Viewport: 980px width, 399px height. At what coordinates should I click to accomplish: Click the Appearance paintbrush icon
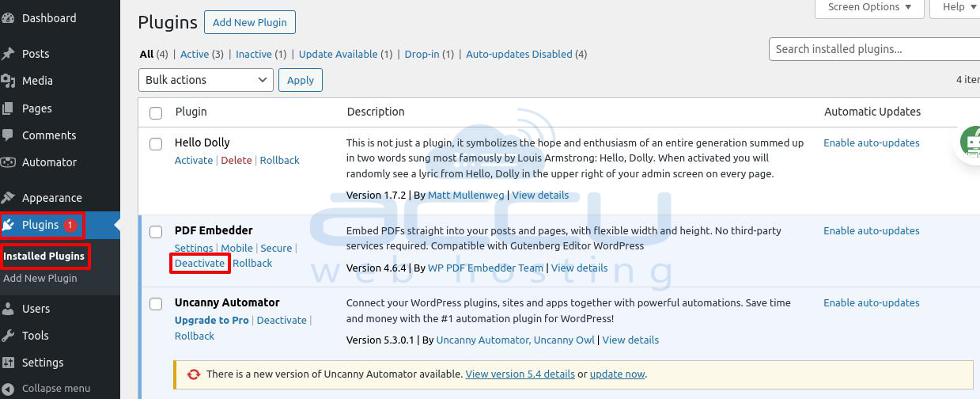point(8,198)
